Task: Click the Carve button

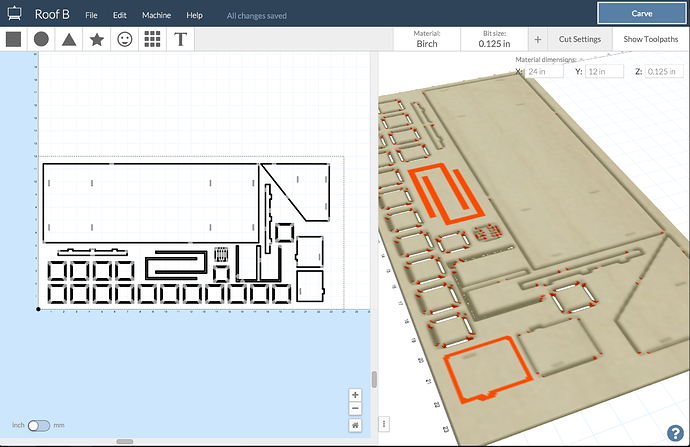Action: pos(642,13)
